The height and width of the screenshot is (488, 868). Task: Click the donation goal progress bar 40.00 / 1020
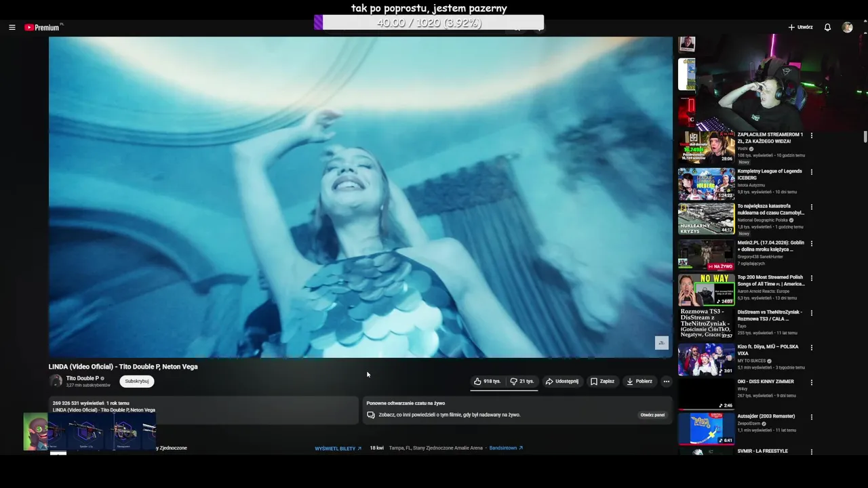[429, 22]
